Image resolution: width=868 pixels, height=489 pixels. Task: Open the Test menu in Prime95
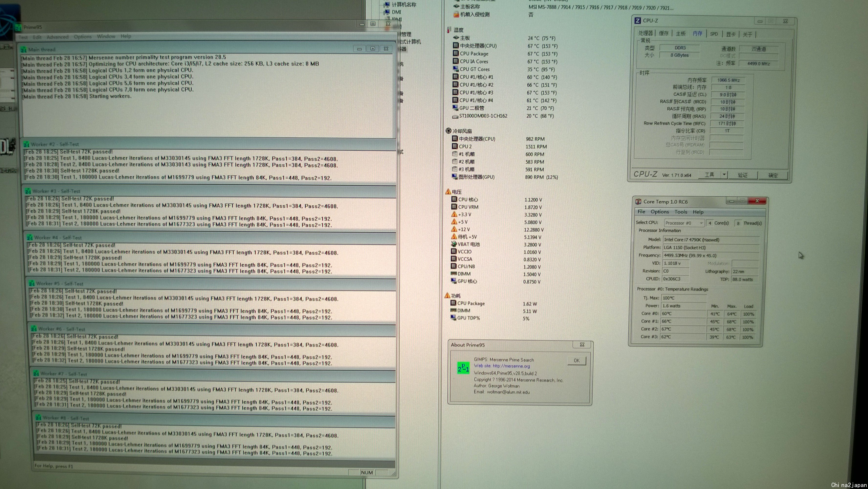click(x=23, y=37)
